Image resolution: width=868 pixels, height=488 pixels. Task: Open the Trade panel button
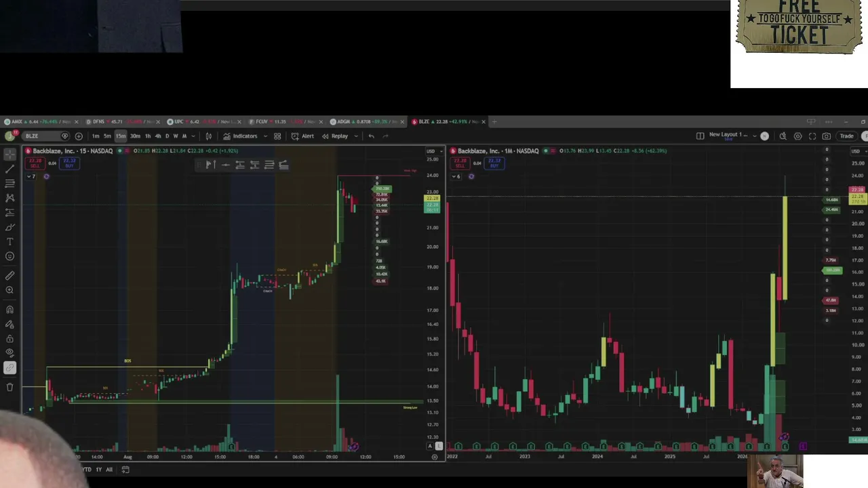click(x=847, y=136)
